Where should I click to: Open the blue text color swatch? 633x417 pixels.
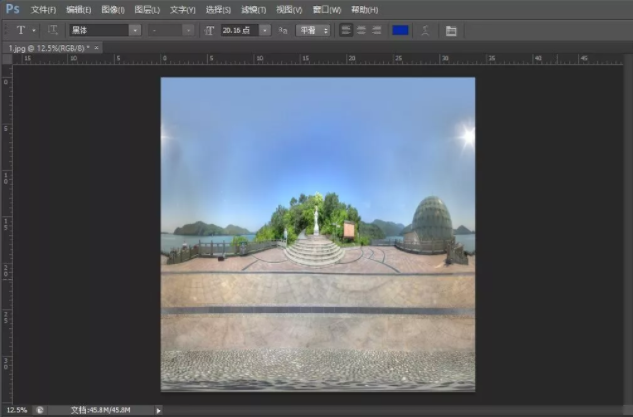[400, 30]
